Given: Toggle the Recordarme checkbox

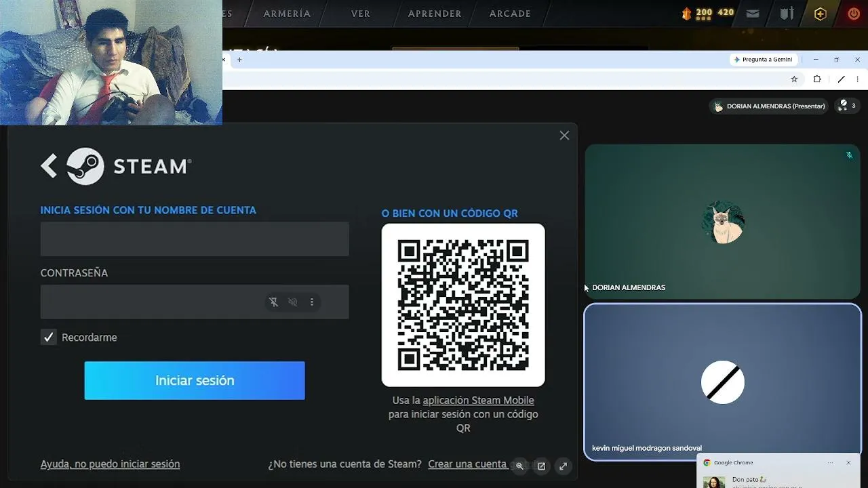Looking at the screenshot, I should click(x=49, y=338).
